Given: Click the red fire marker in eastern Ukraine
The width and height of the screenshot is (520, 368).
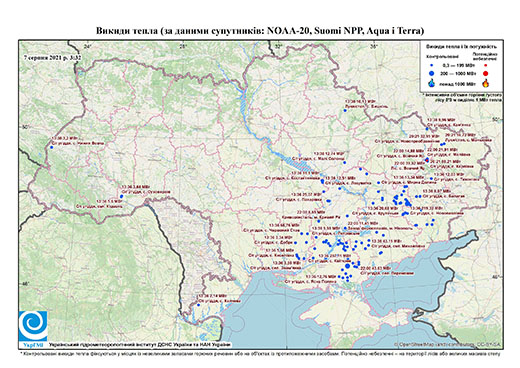Looking at the screenshot, I should (x=427, y=161).
